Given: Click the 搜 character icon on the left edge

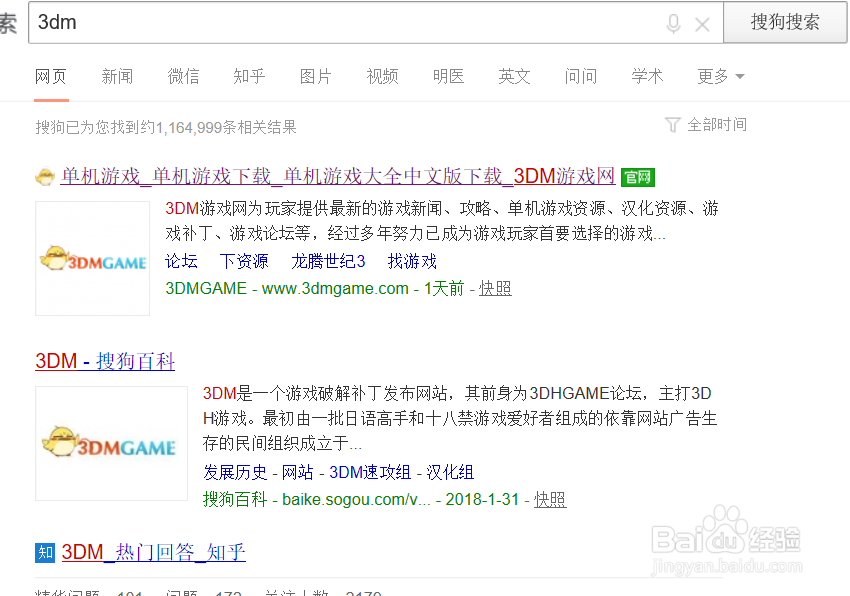Looking at the screenshot, I should click(x=9, y=23).
